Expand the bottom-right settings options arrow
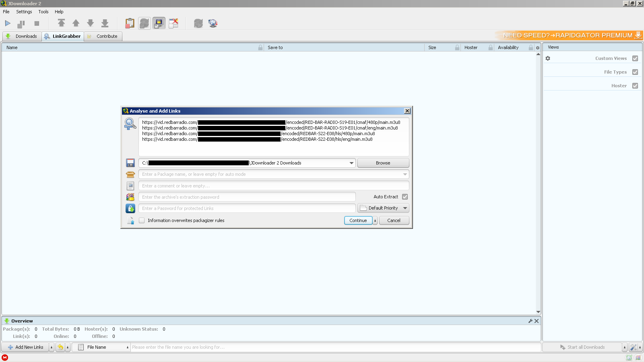 tap(640, 347)
